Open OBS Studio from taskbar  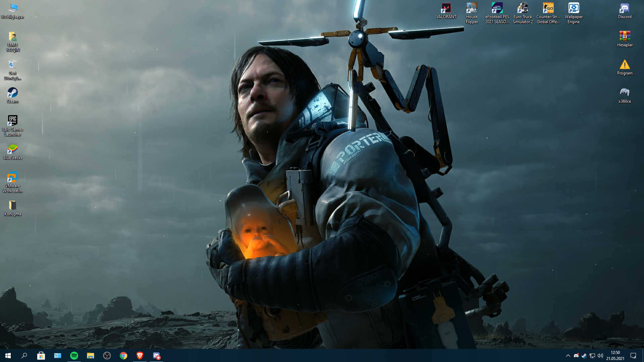coord(107,356)
